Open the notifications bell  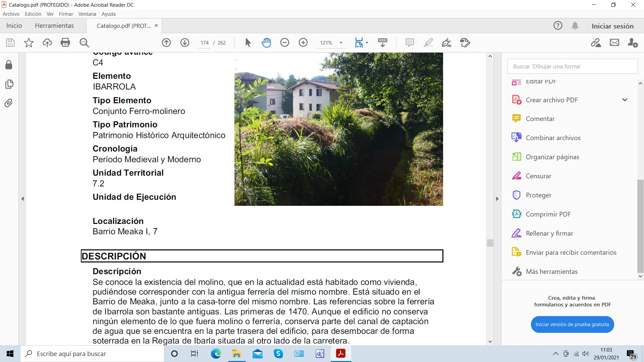(x=575, y=25)
